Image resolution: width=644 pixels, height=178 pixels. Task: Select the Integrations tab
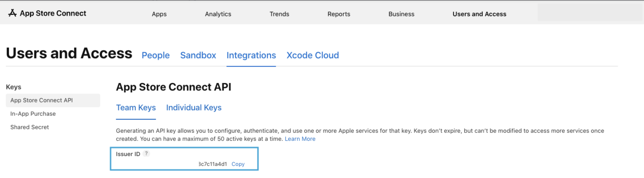click(x=251, y=55)
